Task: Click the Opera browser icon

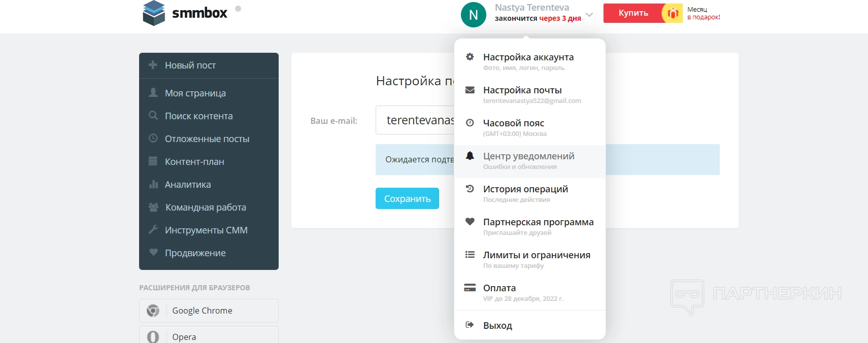Action: point(153,337)
